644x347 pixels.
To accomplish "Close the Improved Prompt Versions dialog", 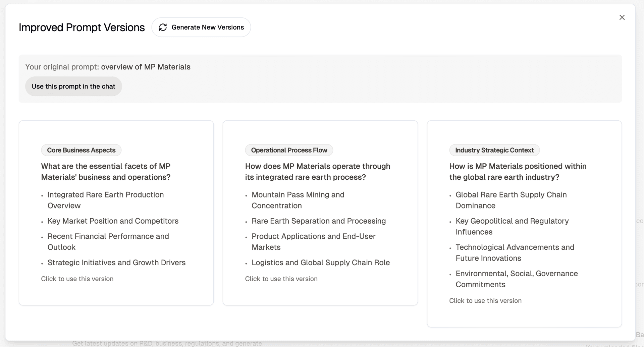I will (622, 17).
